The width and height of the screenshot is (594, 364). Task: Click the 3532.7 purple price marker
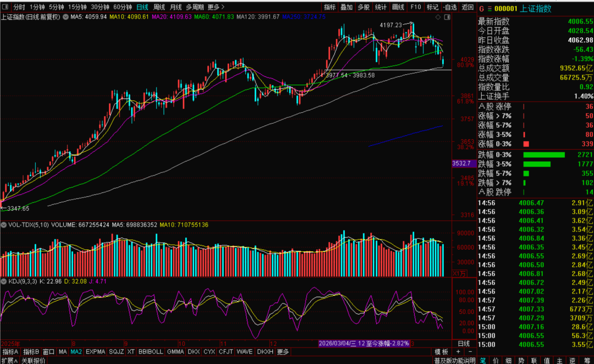pyautogui.click(x=461, y=163)
